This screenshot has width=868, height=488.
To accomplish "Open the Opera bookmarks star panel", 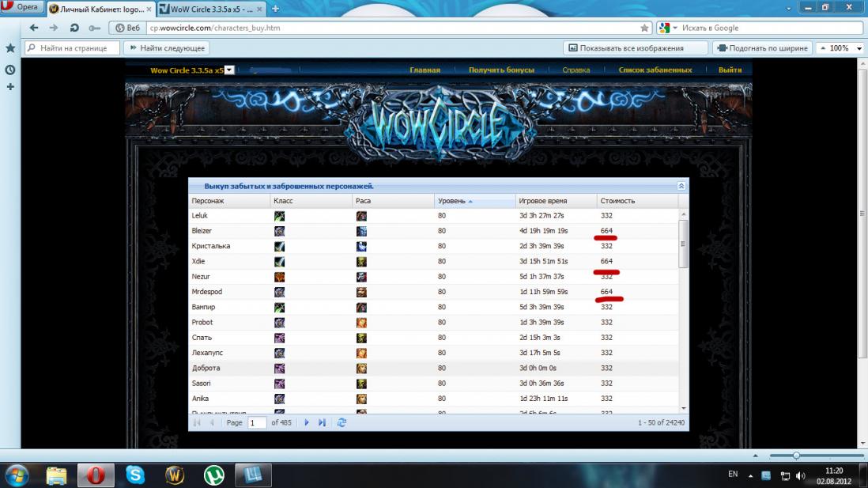I will click(x=10, y=48).
